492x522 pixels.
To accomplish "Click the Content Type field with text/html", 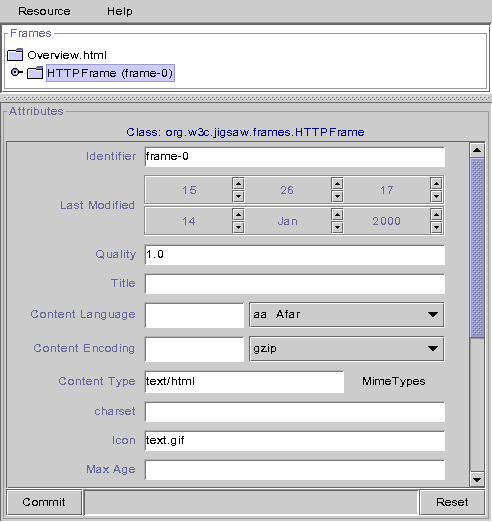I will pos(244,382).
